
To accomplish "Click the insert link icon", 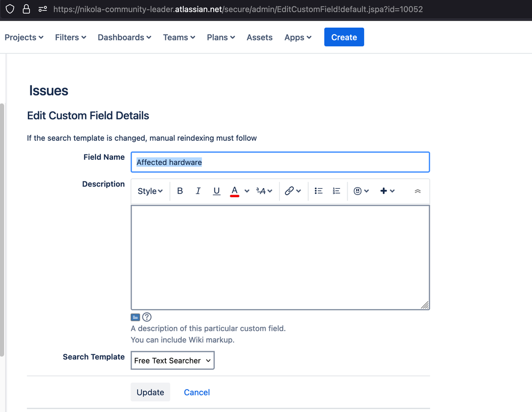I will [289, 191].
